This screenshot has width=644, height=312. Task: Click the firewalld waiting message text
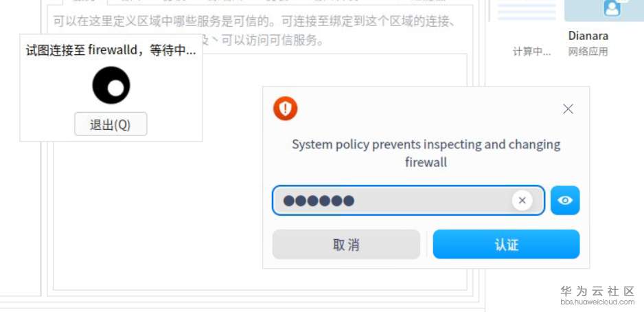click(111, 51)
